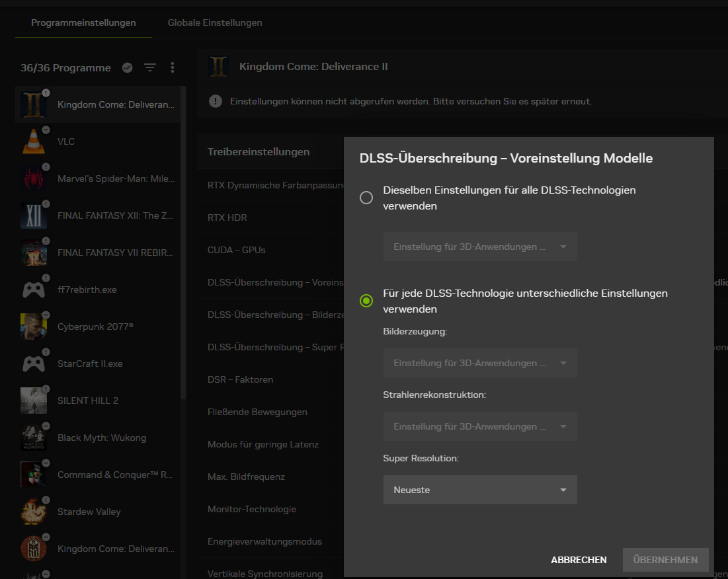
Task: Click the ABBRECHEN button
Action: (x=579, y=560)
